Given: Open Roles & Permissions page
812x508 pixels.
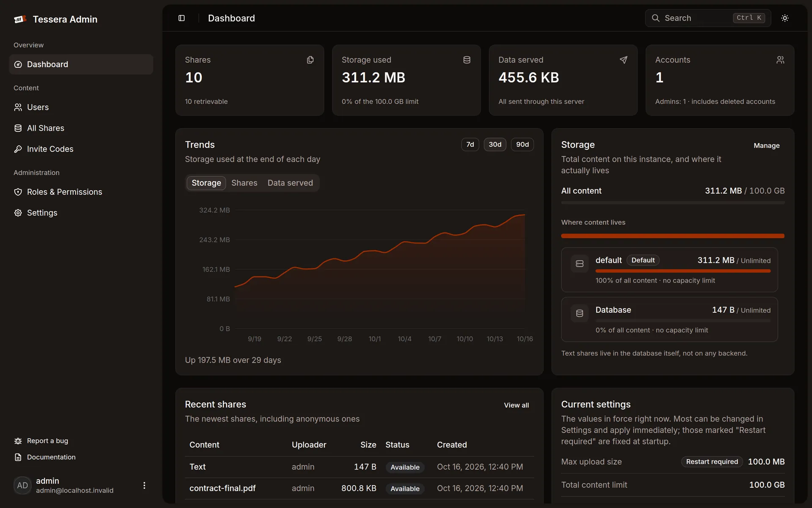Looking at the screenshot, I should pos(81,192).
